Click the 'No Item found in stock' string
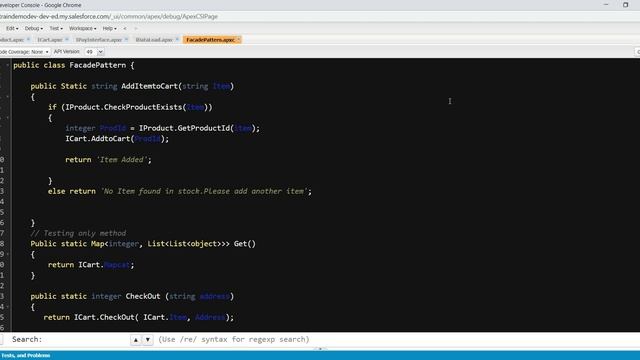Image resolution: width=640 pixels, height=360 pixels. pos(204,191)
